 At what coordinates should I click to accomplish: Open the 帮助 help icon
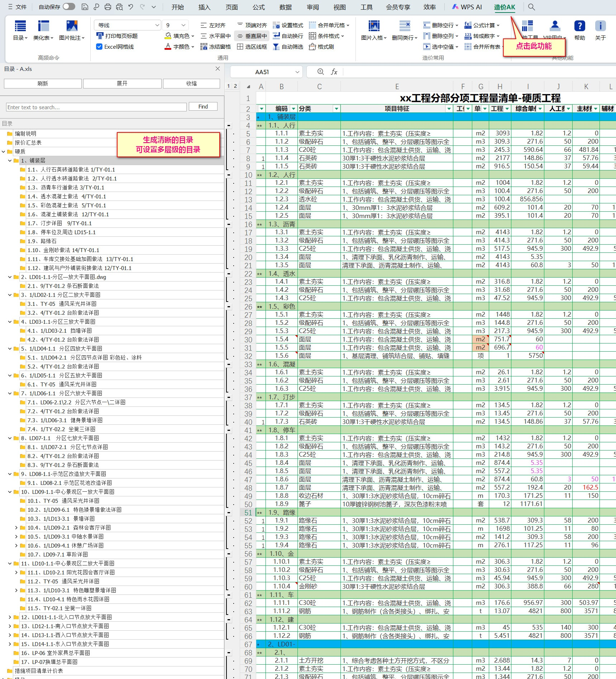pyautogui.click(x=579, y=27)
